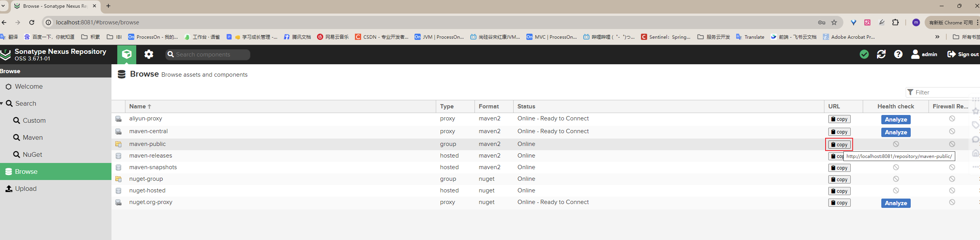980x240 pixels.
Task: Analyze health of nuget.org-proxy
Action: pyautogui.click(x=896, y=203)
